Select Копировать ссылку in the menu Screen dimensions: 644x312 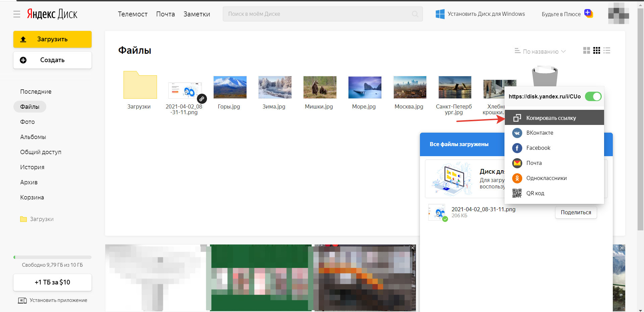(551, 118)
